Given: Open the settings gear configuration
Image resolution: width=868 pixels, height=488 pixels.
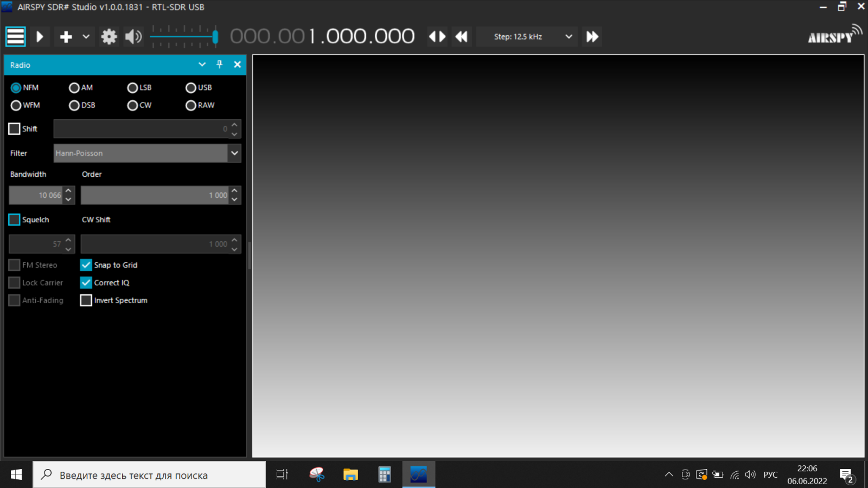Looking at the screenshot, I should 109,36.
